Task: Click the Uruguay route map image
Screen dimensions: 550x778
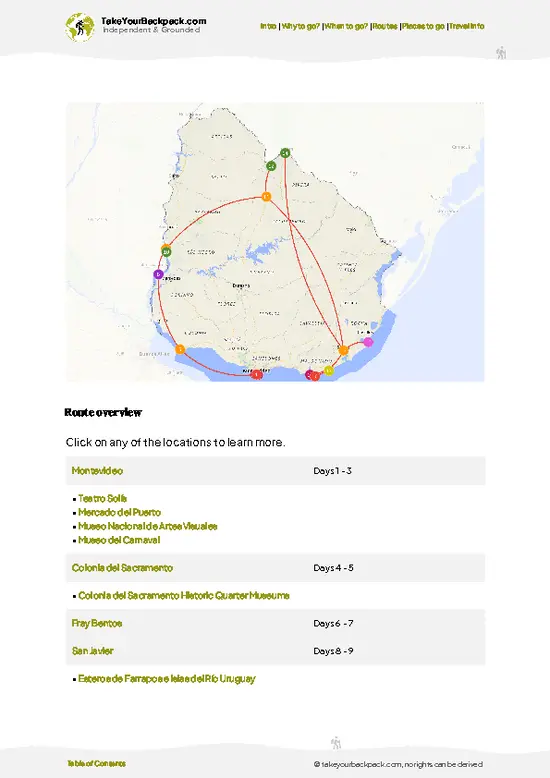Action: tap(275, 242)
